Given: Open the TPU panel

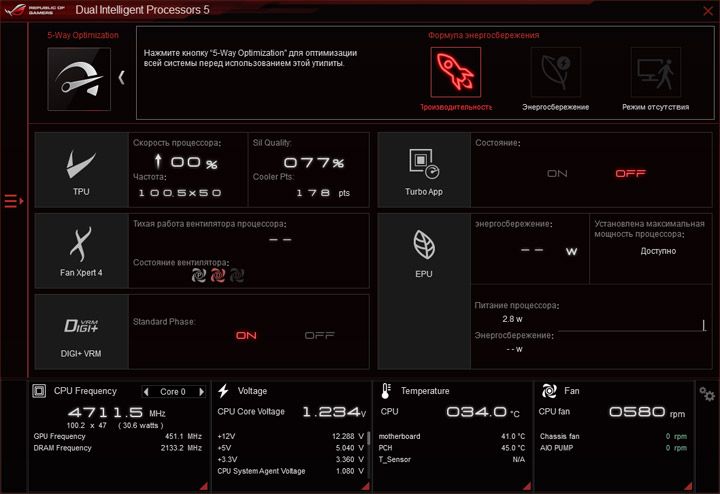Looking at the screenshot, I should point(81,170).
